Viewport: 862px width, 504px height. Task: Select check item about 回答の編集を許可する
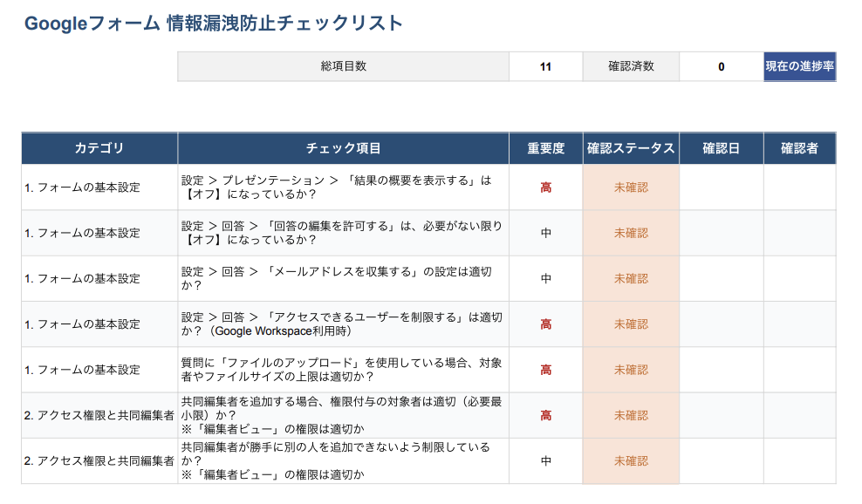click(343, 233)
